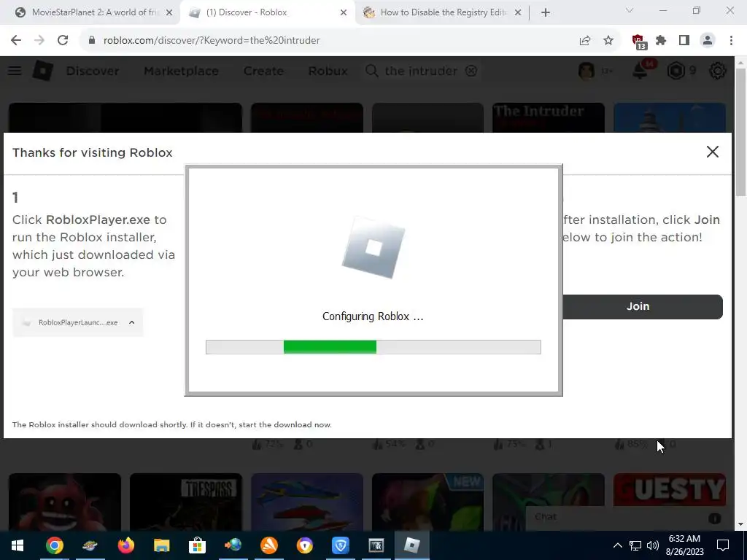
Task: Open the Robux balance icon
Action: coord(676,71)
